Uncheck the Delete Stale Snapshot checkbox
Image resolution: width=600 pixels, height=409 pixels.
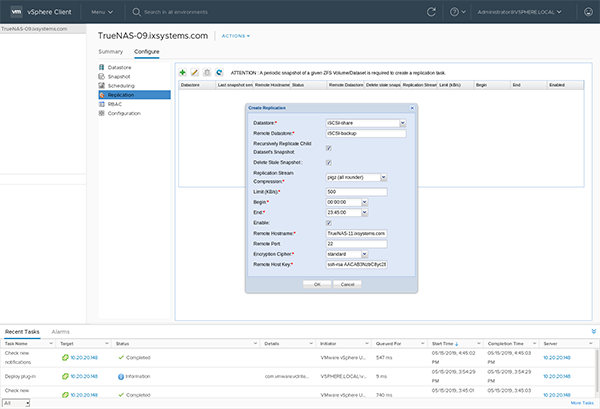pyautogui.click(x=329, y=162)
